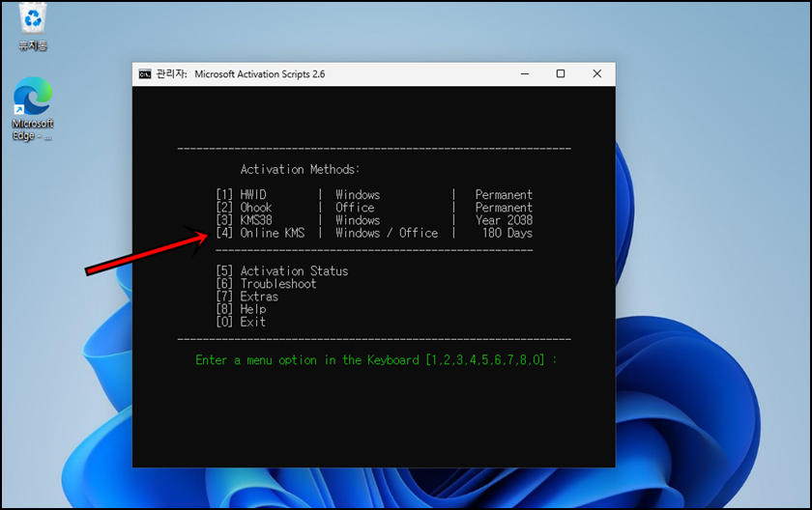The height and width of the screenshot is (510, 812).
Task: Click the '[5] Activation Status' line
Action: pyautogui.click(x=282, y=271)
